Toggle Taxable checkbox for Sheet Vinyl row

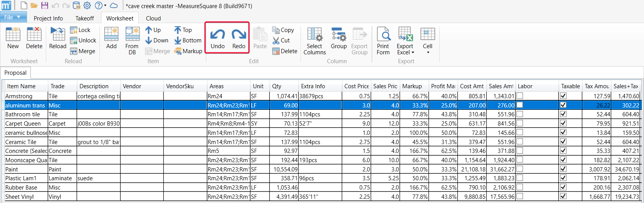563,196
